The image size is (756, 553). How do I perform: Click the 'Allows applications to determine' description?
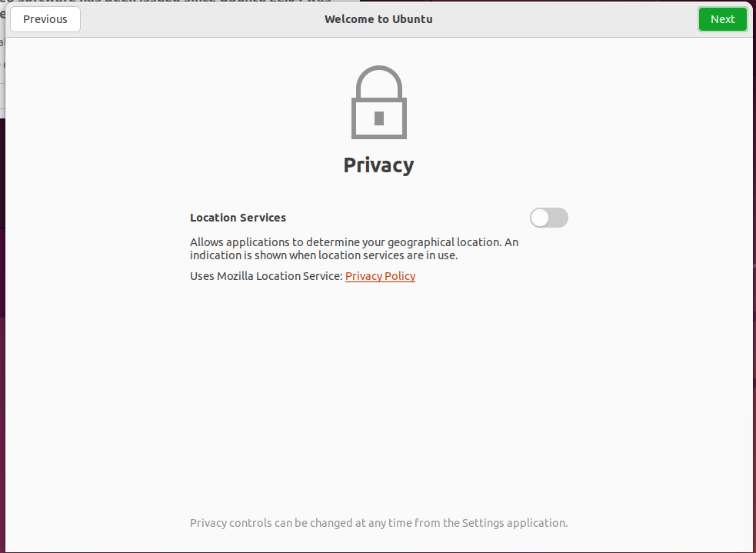click(354, 248)
